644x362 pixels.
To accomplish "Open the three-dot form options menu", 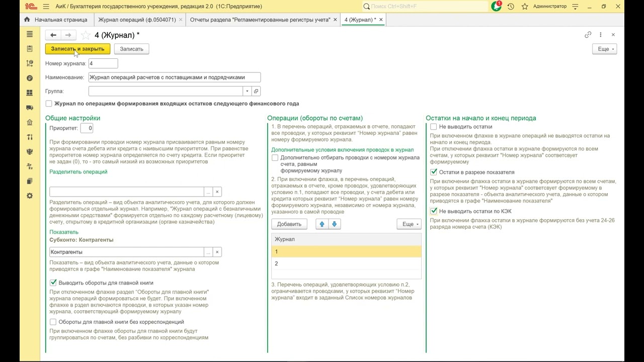I will coord(600,35).
